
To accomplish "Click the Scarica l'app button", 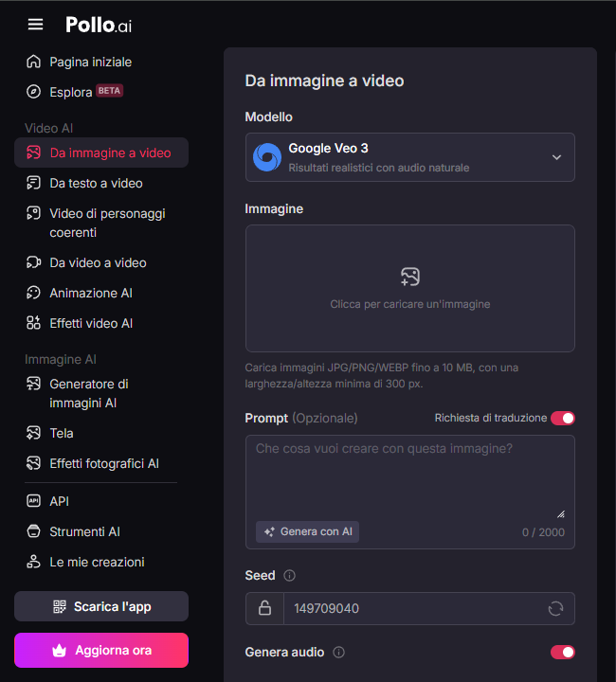I will [101, 606].
